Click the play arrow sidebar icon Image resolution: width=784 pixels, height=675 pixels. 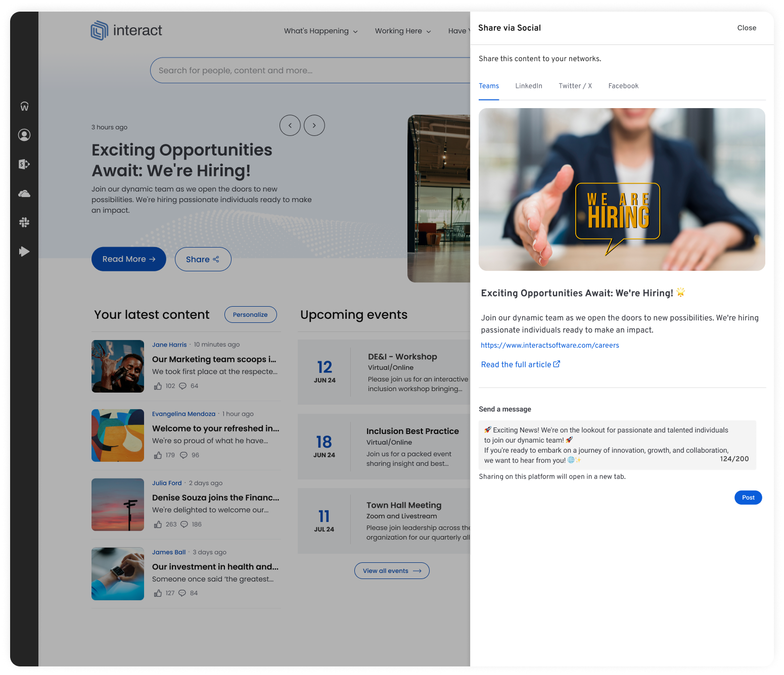[x=24, y=252]
